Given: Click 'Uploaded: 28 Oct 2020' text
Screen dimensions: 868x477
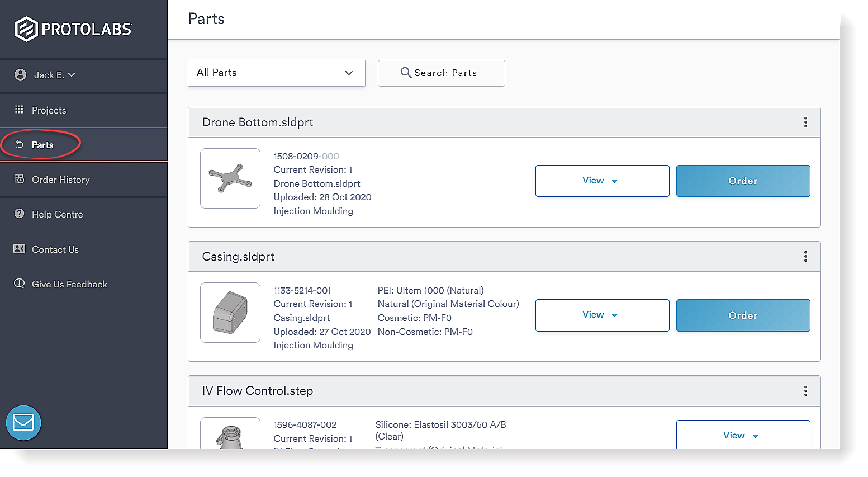Looking at the screenshot, I should pos(322,197).
